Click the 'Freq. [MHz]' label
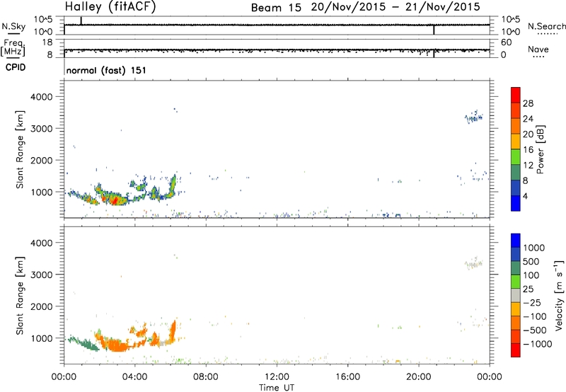 (x=13, y=48)
